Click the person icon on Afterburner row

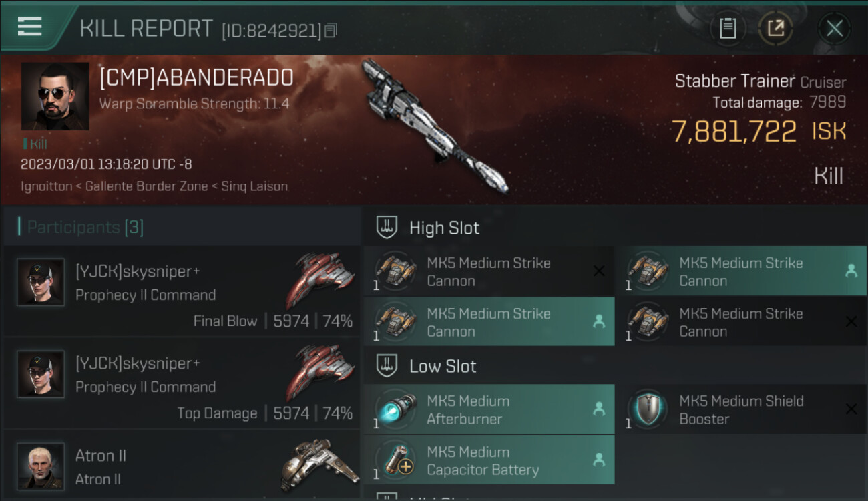pos(599,409)
